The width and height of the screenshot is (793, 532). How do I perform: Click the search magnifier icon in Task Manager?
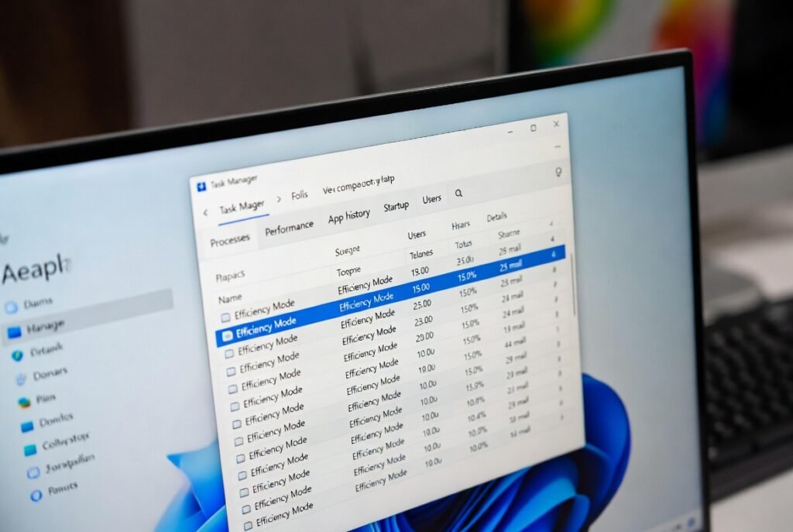coord(458,194)
